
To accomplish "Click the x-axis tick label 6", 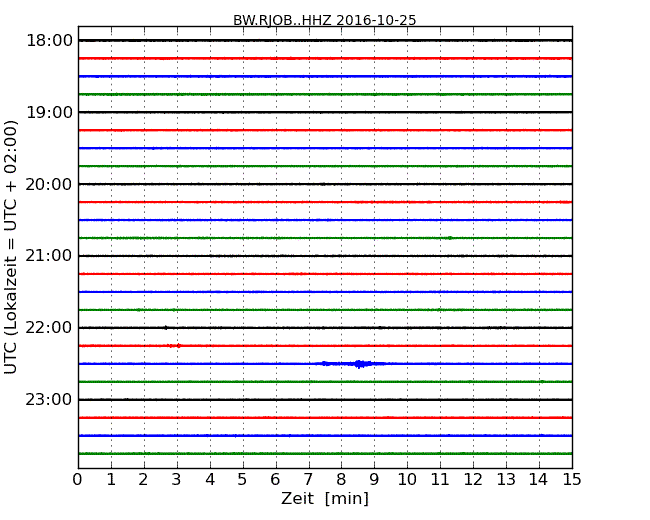I will [275, 479].
